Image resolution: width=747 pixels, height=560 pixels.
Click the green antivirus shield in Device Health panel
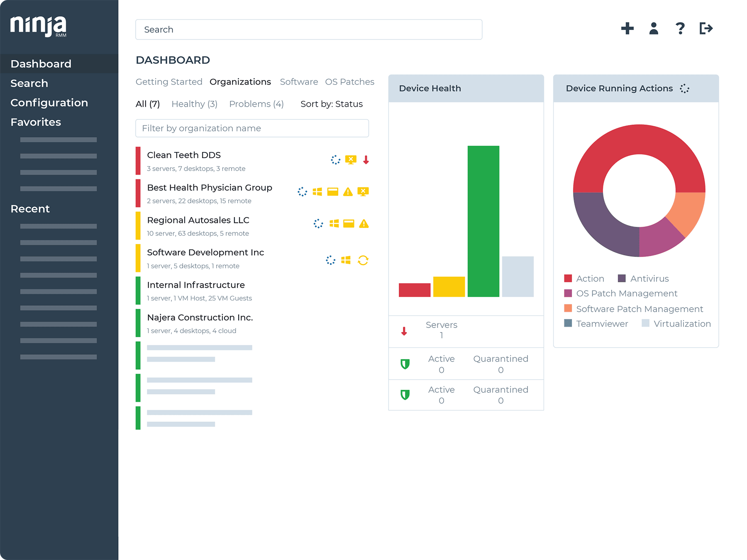(x=405, y=364)
